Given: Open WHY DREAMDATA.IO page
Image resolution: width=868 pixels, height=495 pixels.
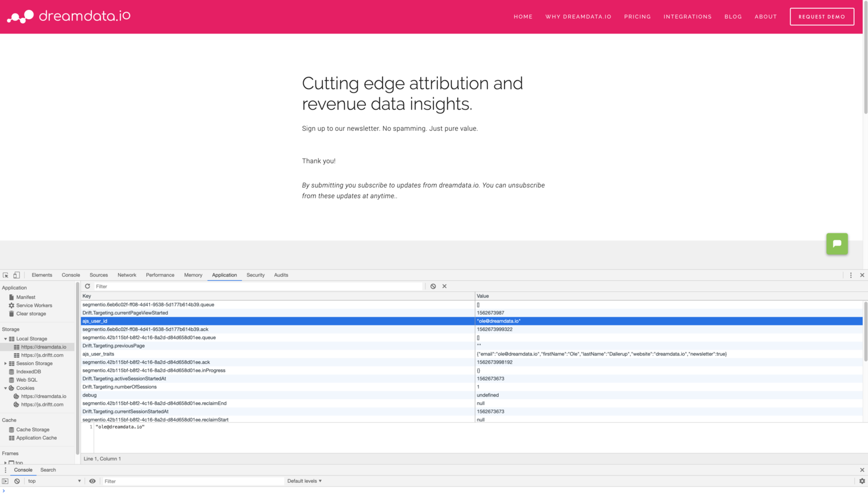Looking at the screenshot, I should (x=578, y=17).
